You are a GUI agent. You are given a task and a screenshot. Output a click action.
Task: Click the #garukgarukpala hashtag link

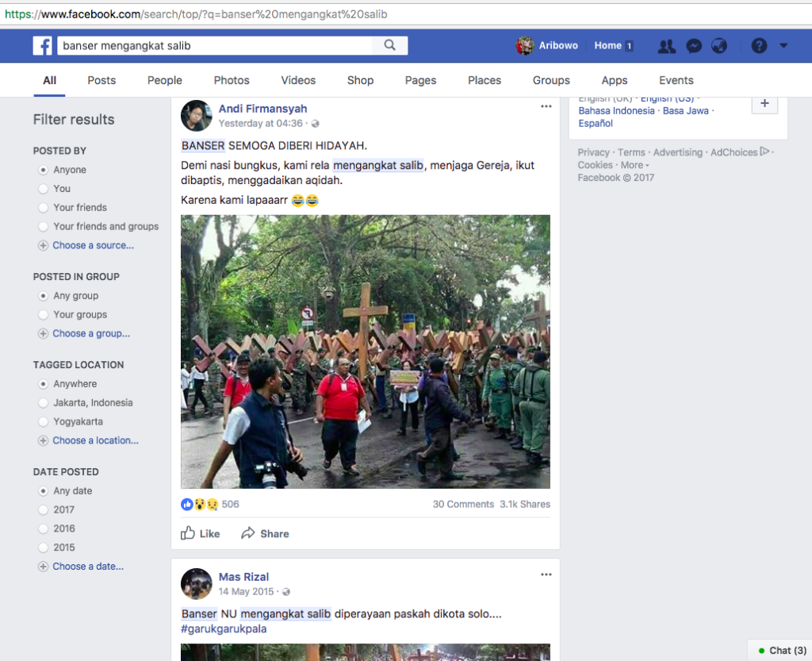(224, 628)
